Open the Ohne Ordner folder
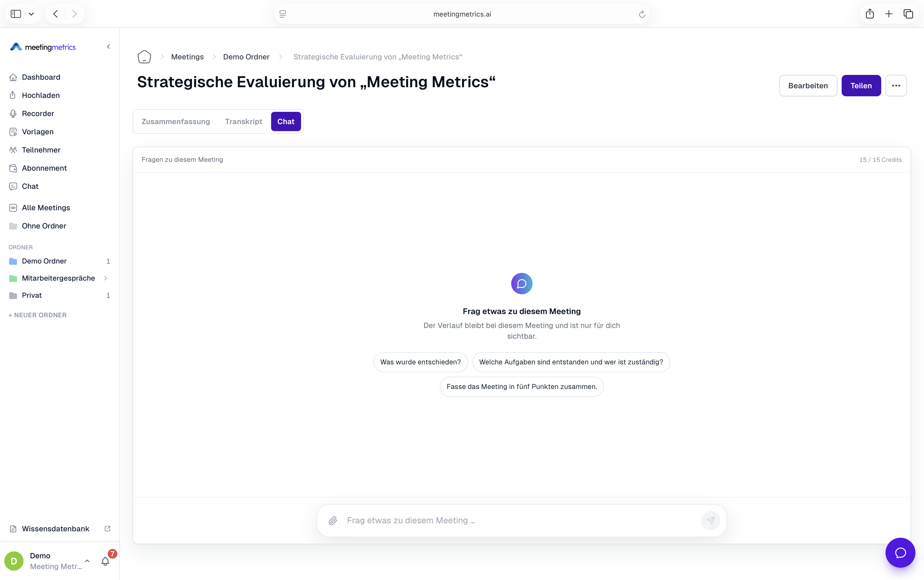Screen dimensions: 924x580 point(59,226)
